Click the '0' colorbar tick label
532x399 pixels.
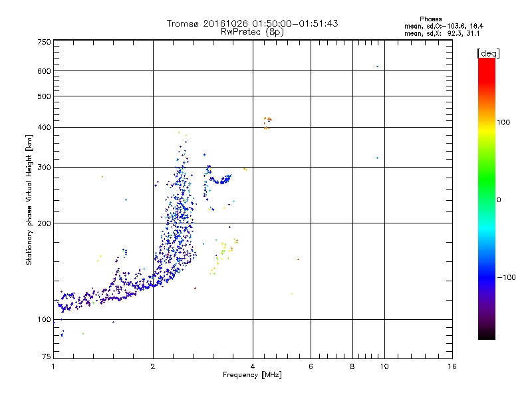coord(499,200)
